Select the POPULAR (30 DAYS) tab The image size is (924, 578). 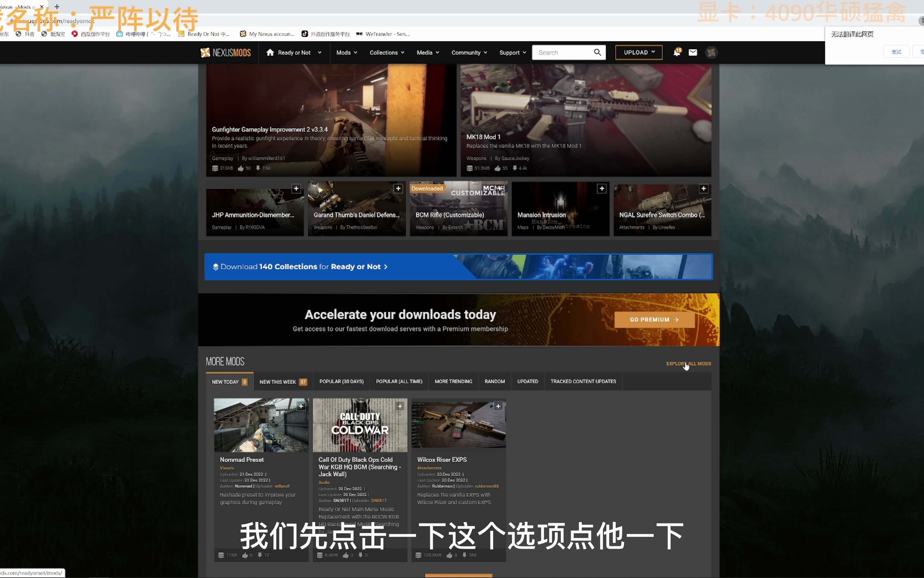[341, 382]
